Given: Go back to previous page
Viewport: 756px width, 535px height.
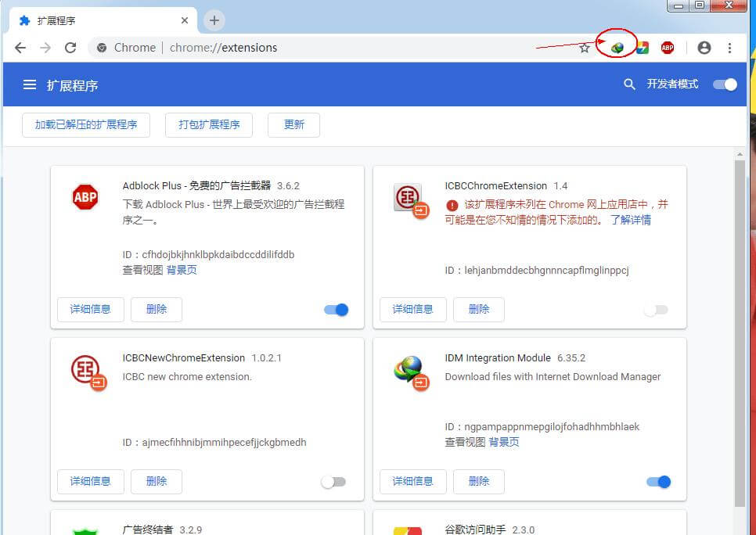Looking at the screenshot, I should tap(20, 48).
